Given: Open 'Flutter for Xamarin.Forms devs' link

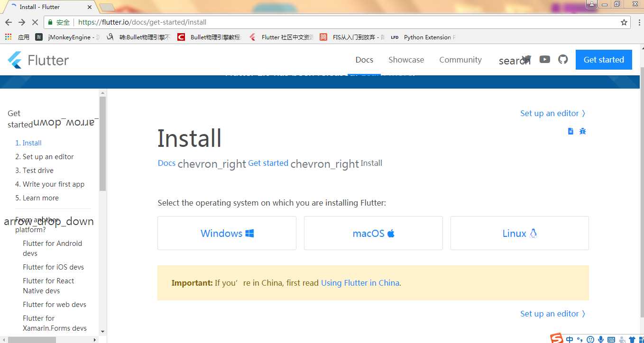Looking at the screenshot, I should [x=55, y=323].
